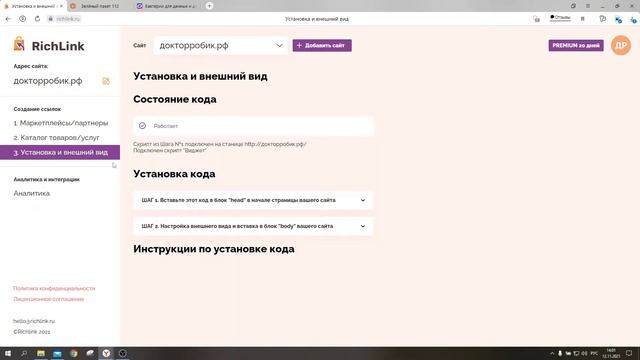Open the notification center icon
The height and width of the screenshot is (360, 640).
[x=629, y=353]
